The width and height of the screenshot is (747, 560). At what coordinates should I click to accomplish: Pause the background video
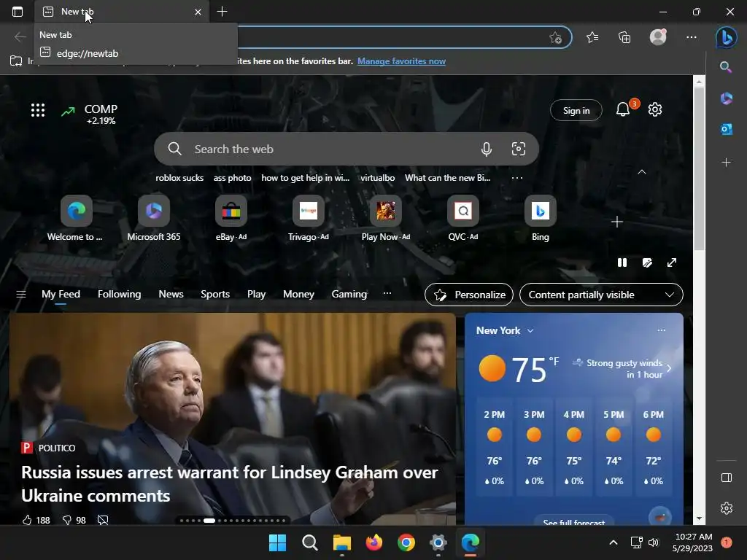(622, 262)
